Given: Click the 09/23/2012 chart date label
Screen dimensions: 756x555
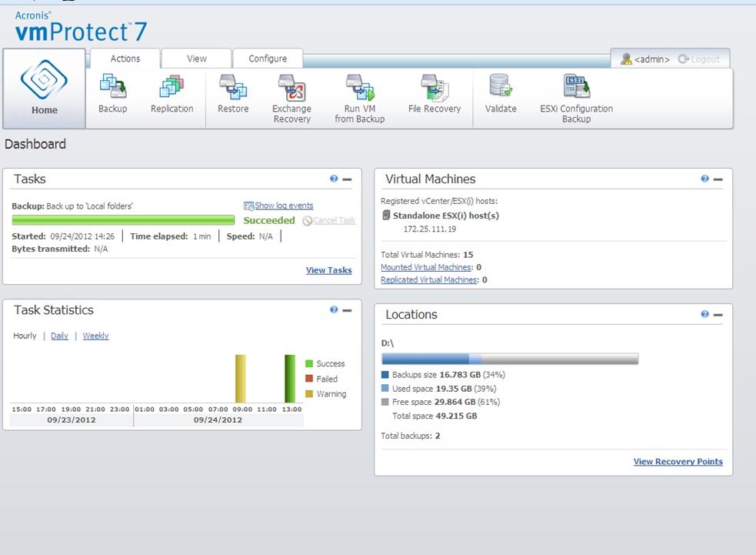Looking at the screenshot, I should click(x=72, y=420).
